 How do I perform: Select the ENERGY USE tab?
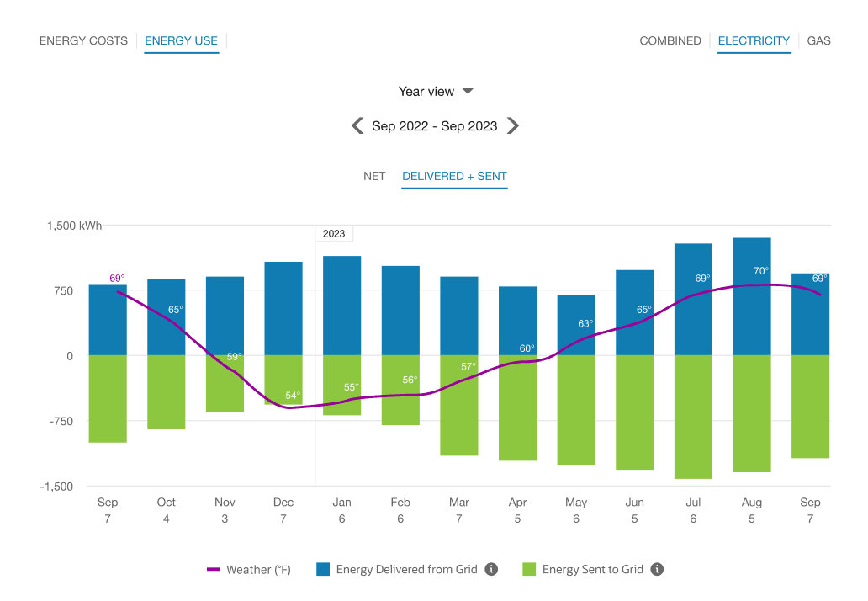coord(181,40)
